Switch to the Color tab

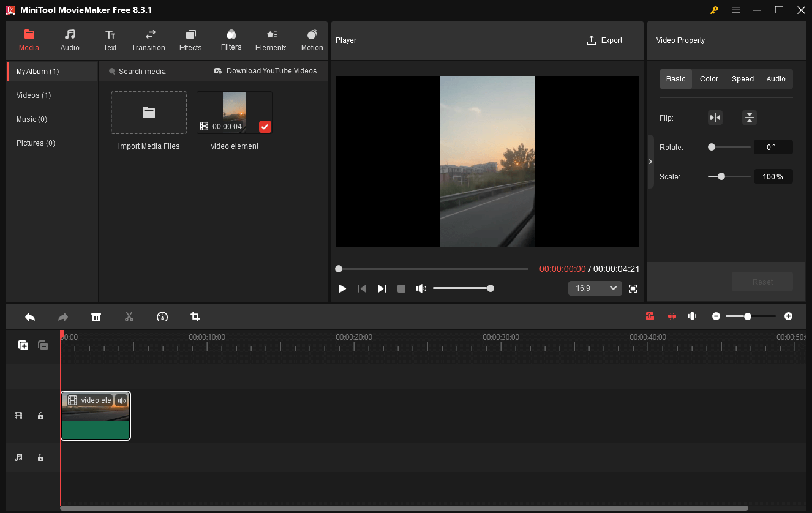click(x=709, y=79)
